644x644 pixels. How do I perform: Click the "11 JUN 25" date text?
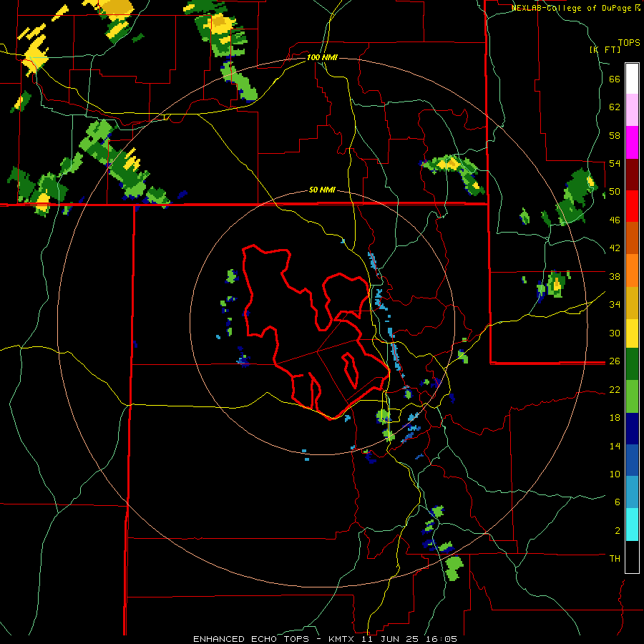click(389, 639)
